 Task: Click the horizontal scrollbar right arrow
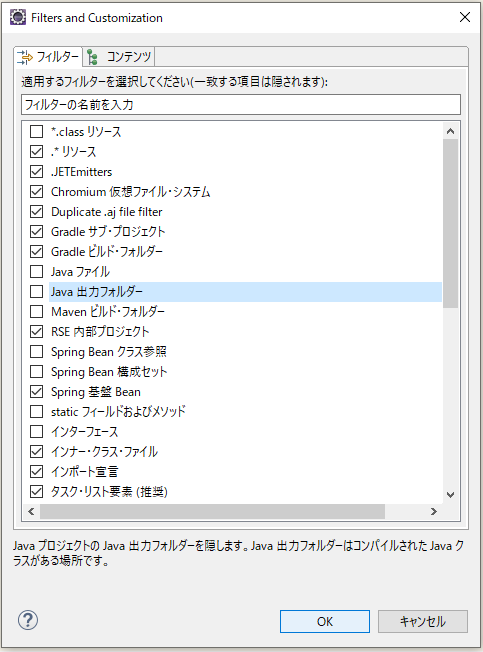click(x=434, y=511)
